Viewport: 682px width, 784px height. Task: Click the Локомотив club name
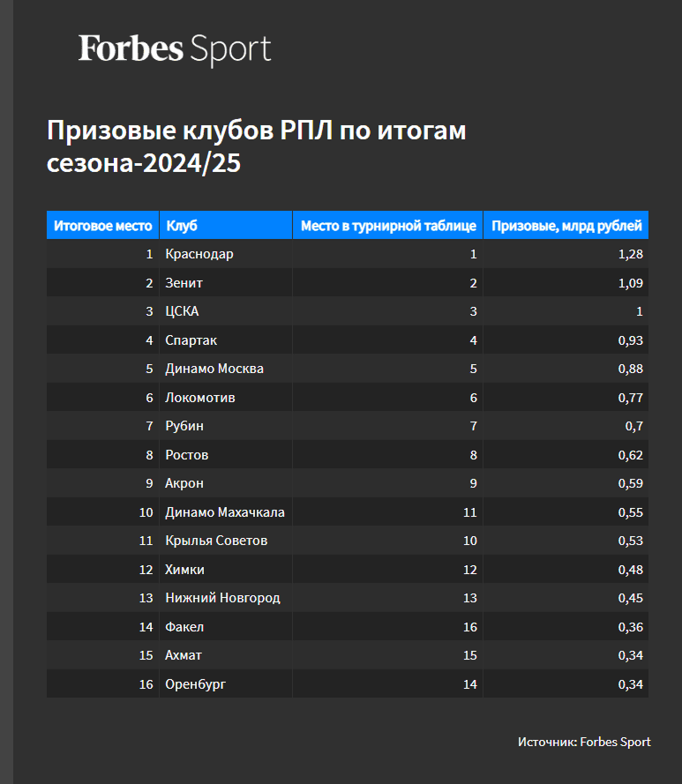(200, 398)
